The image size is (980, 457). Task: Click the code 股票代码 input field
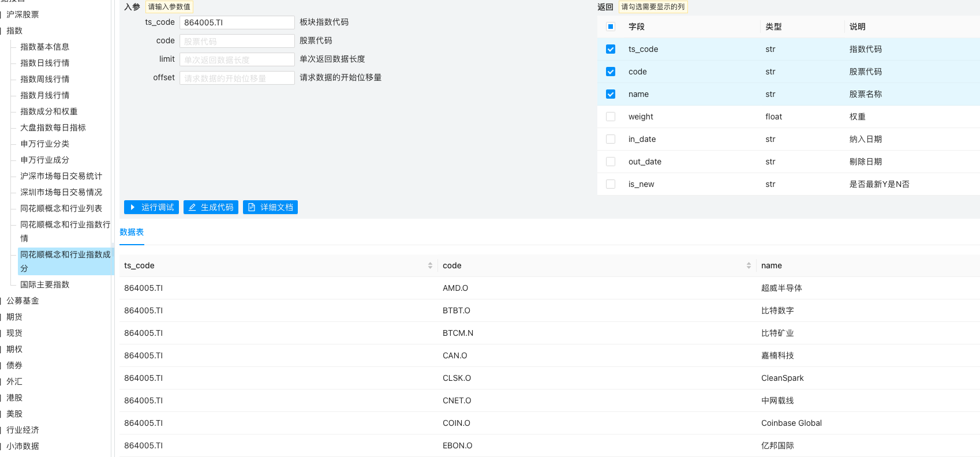(x=237, y=41)
